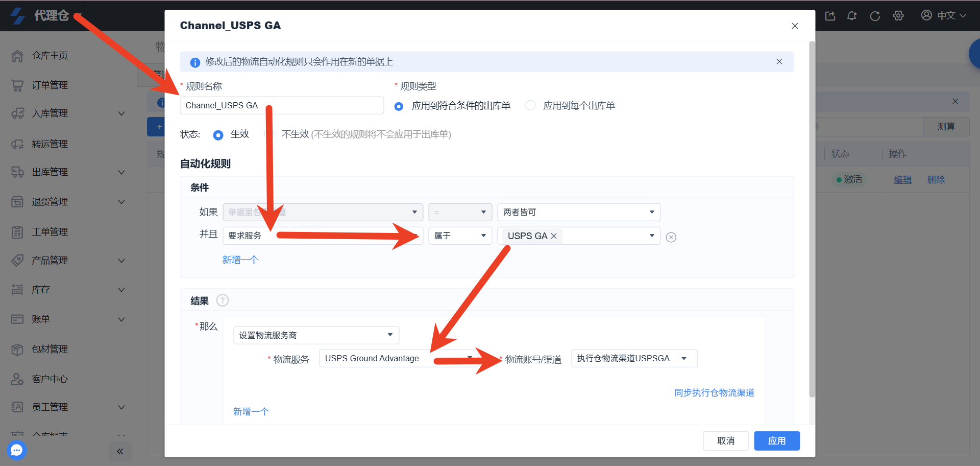
Task: Click the 工单管理 clipboard icon
Action: [x=17, y=232]
